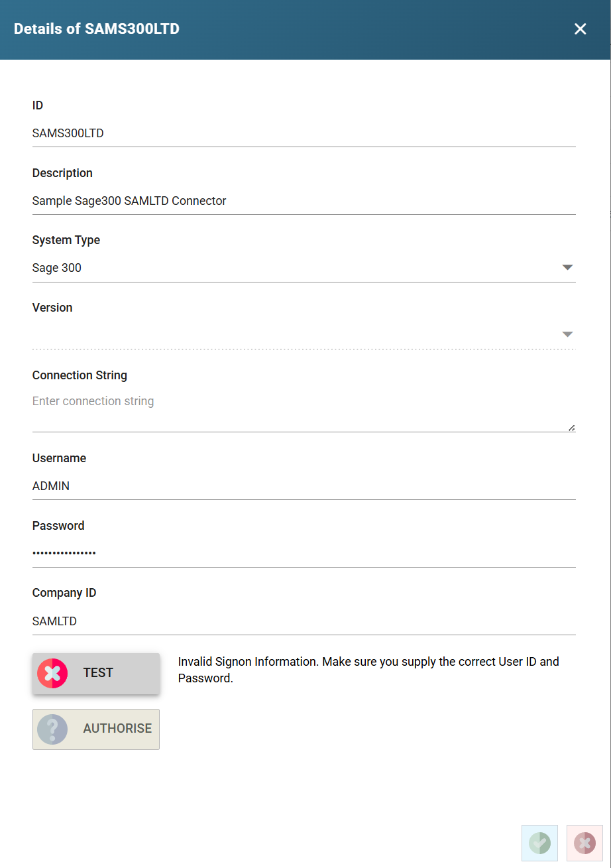The height and width of the screenshot is (868, 611).
Task: Expand the System Type dropdown arrow
Action: click(567, 267)
